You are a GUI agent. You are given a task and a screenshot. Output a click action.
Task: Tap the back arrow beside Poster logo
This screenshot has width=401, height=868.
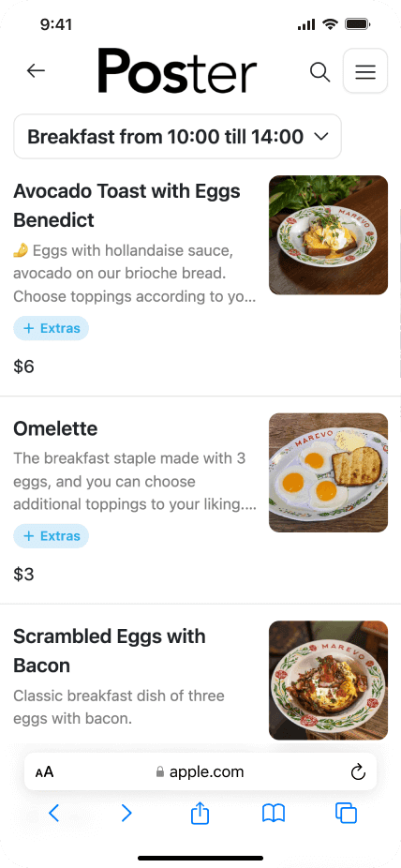click(36, 70)
